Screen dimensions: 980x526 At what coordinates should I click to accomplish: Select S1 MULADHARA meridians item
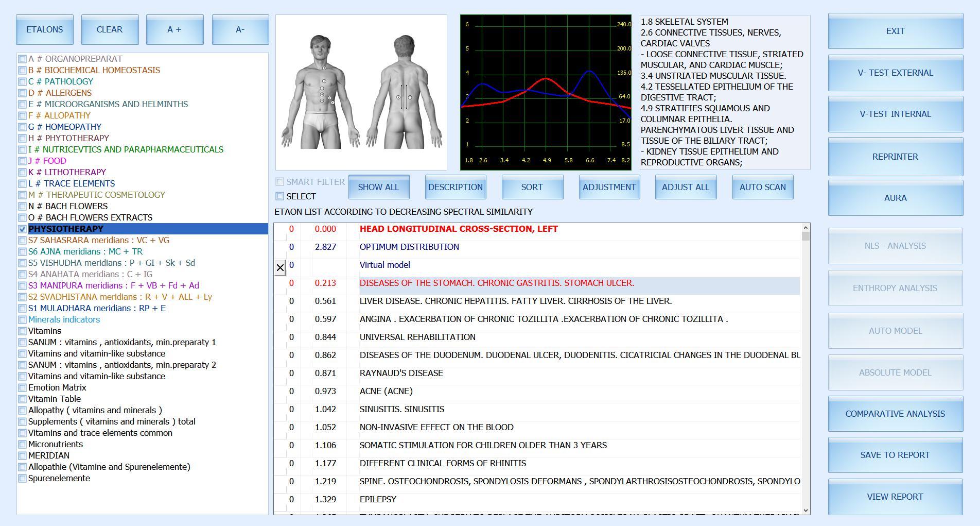click(x=97, y=308)
